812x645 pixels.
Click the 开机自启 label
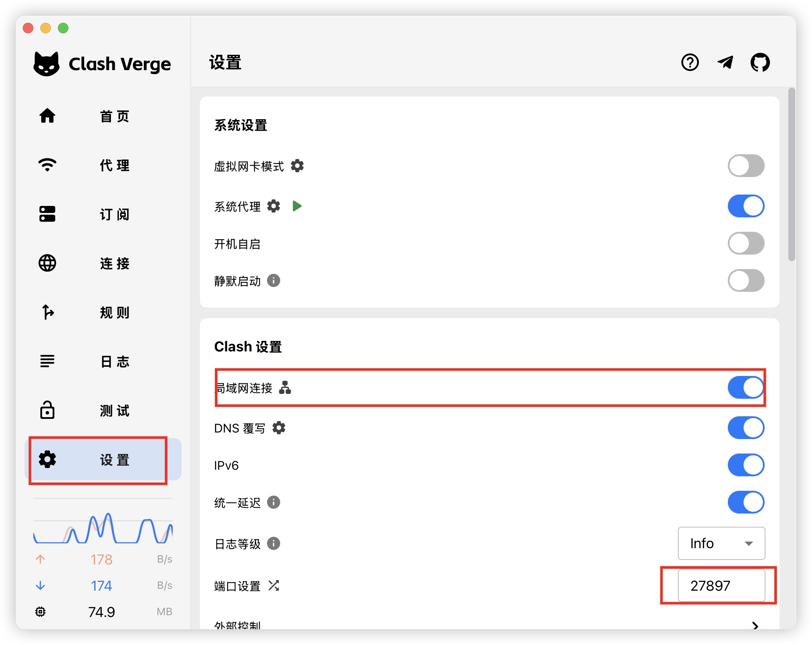point(237,244)
